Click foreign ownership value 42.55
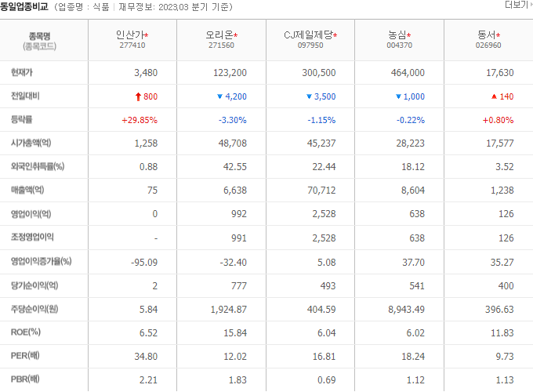This screenshot has height=392, width=533. click(235, 167)
